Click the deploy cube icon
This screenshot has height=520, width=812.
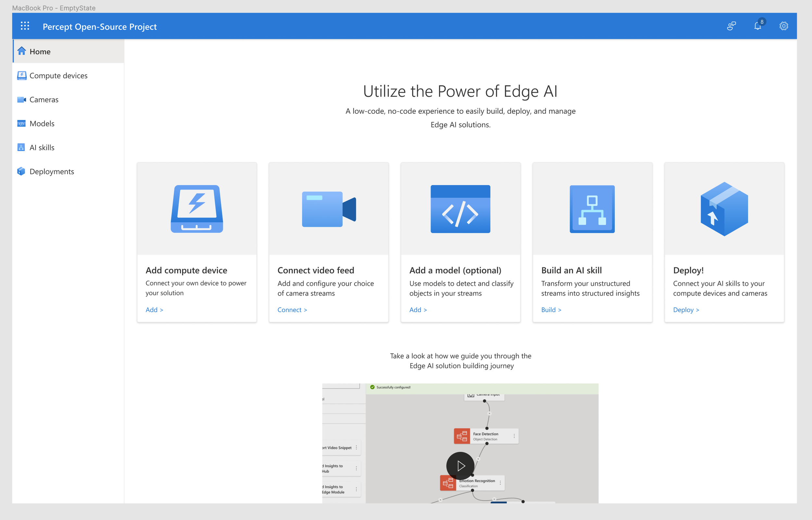(x=724, y=209)
